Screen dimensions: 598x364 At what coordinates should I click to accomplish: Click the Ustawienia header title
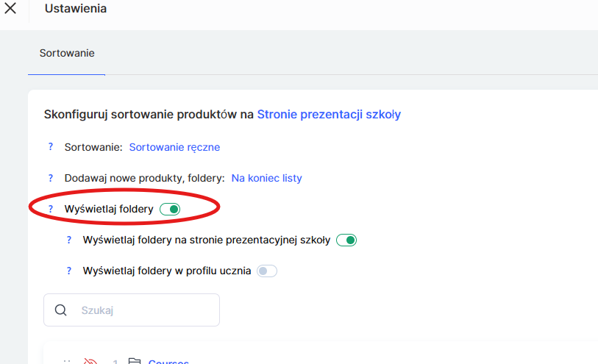76,10
